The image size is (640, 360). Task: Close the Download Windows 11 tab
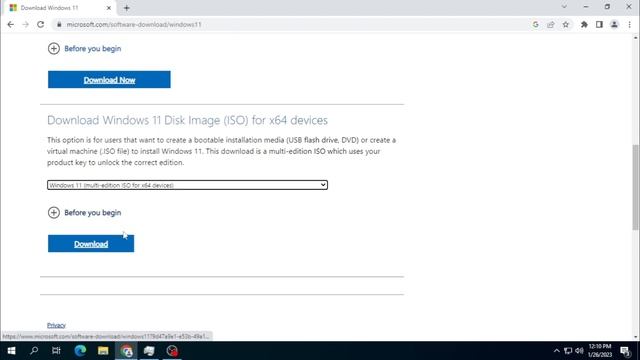pos(109,8)
